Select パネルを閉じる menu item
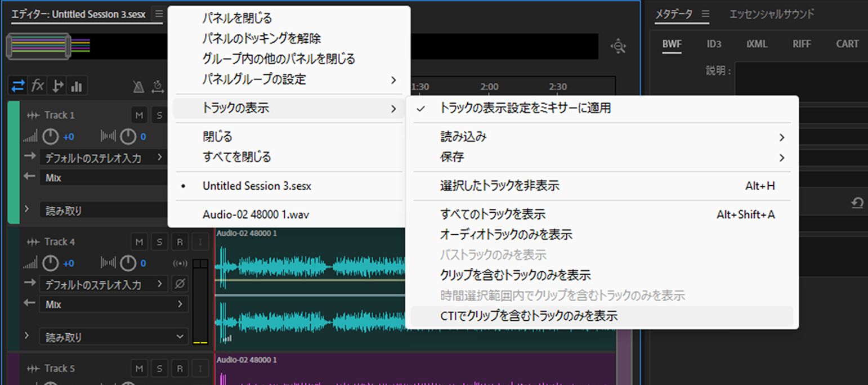This screenshot has width=868, height=385. pyautogui.click(x=289, y=19)
